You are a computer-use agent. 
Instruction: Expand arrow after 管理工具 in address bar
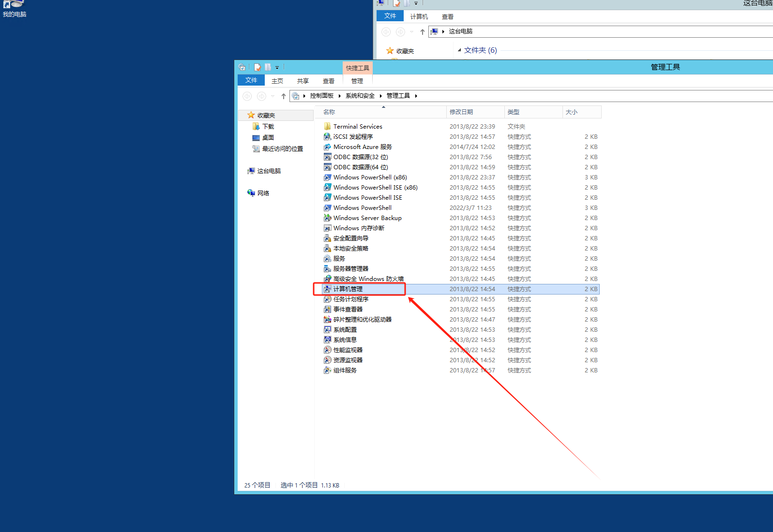click(x=416, y=96)
